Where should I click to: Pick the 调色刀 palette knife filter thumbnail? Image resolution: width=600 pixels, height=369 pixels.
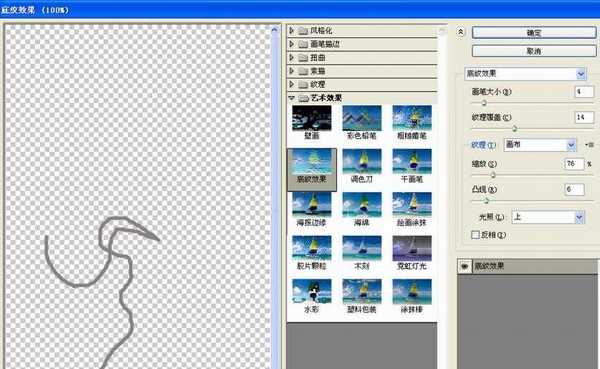point(362,162)
